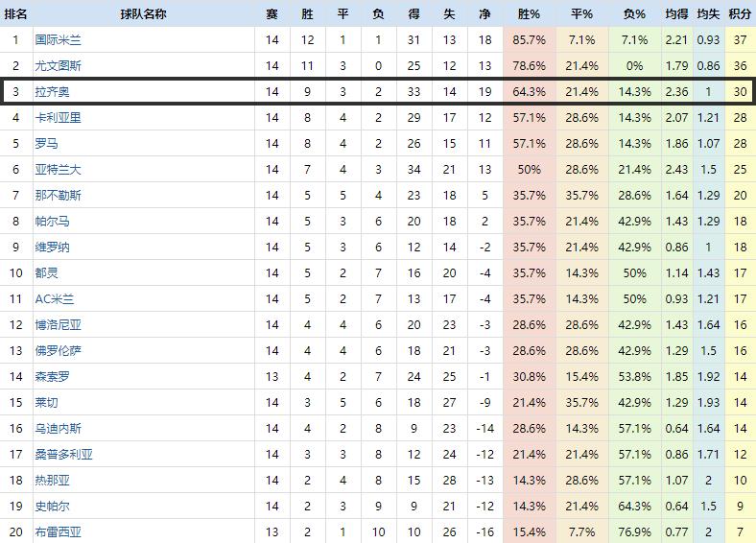Select the 净 goal difference header
The image size is (756, 543).
[484, 14]
